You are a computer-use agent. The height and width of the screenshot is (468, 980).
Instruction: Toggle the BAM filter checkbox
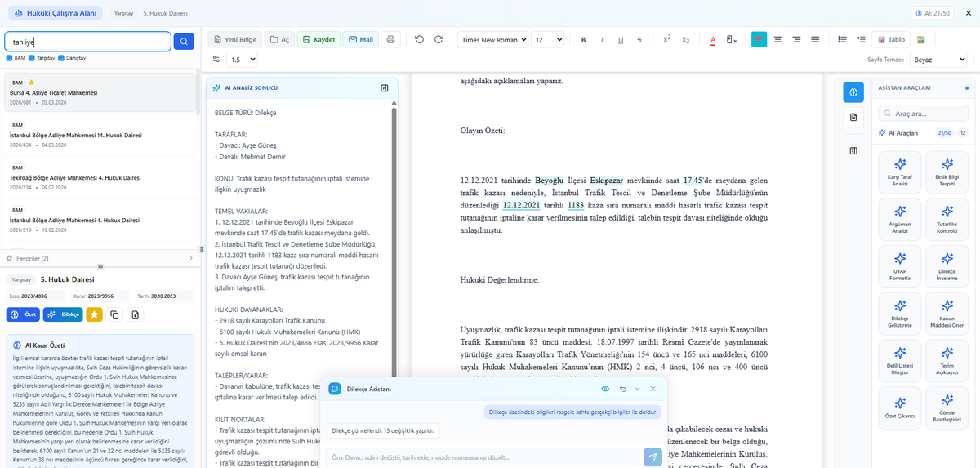tap(9, 58)
